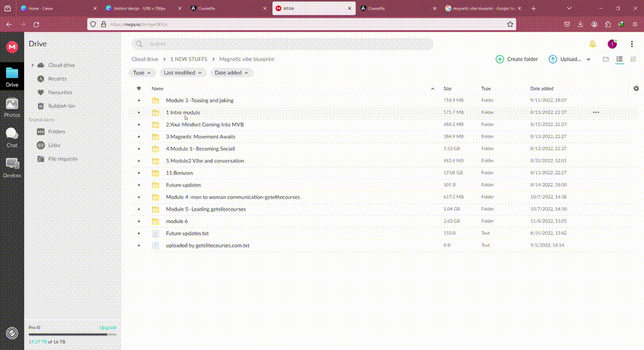Expand the Upload dropdown arrow

tap(589, 60)
